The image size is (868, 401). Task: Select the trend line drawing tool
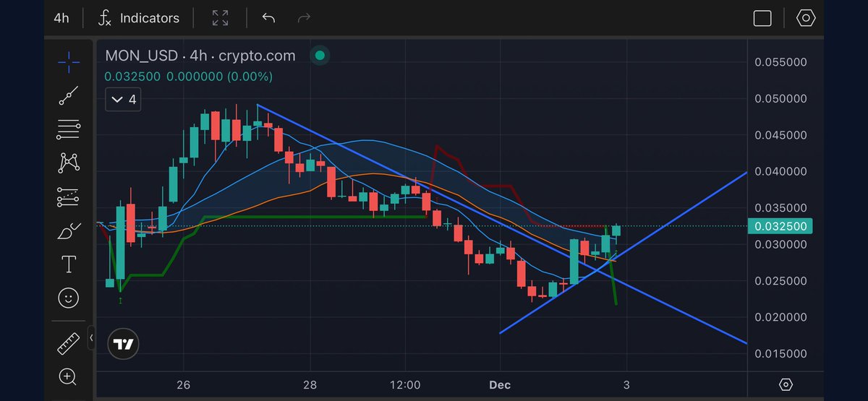click(x=69, y=96)
